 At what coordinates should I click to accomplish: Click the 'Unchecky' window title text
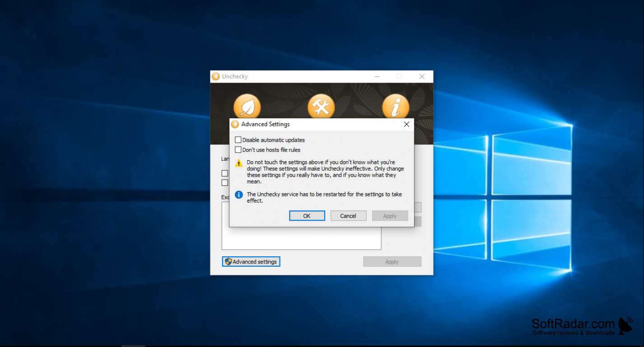pos(235,76)
